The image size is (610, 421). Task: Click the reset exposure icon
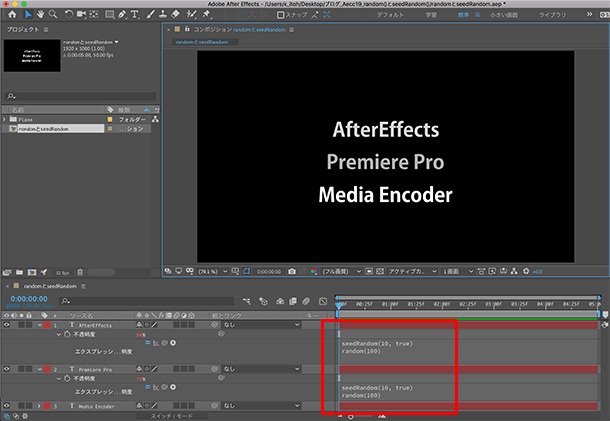526,271
